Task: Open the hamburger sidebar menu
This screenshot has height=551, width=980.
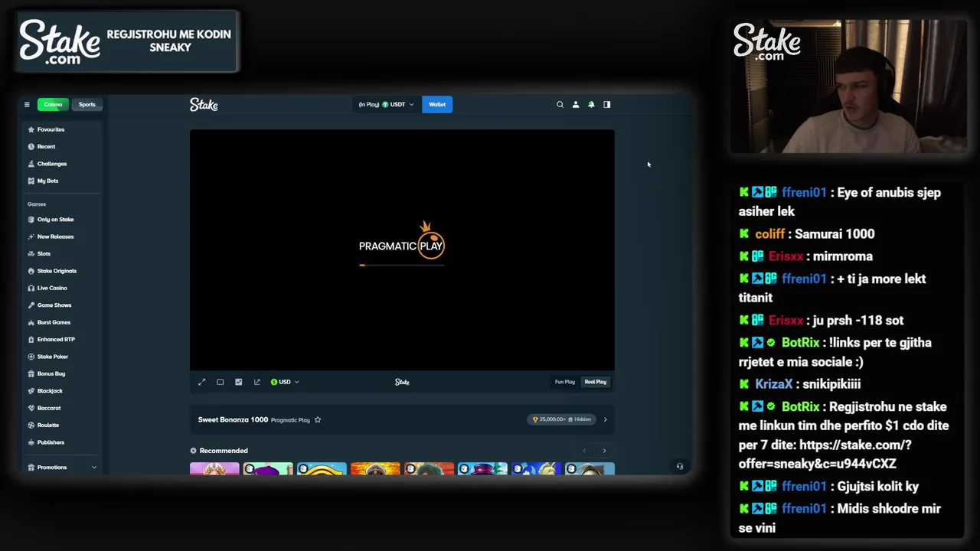Action: click(x=27, y=105)
